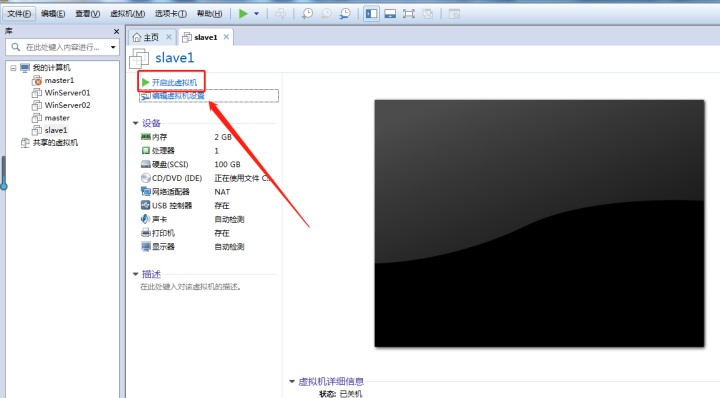This screenshot has height=398, width=720.
Task: Open the 编辑(E) menu
Action: pos(53,14)
